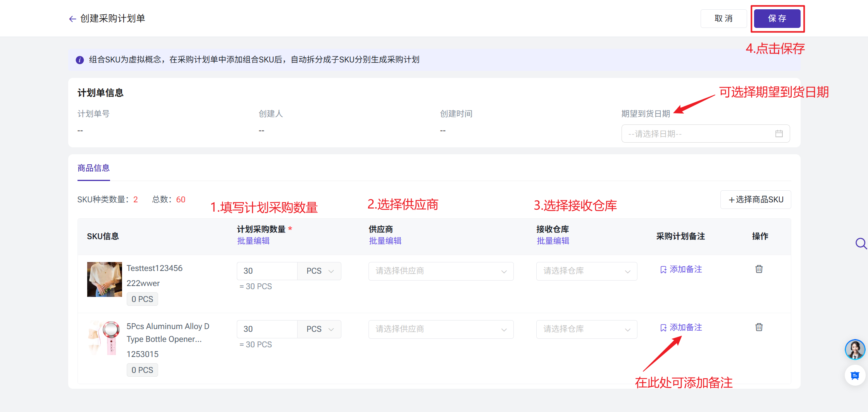The width and height of the screenshot is (868, 412).
Task: Click the info icon in the SKU notice banner
Action: [80, 60]
